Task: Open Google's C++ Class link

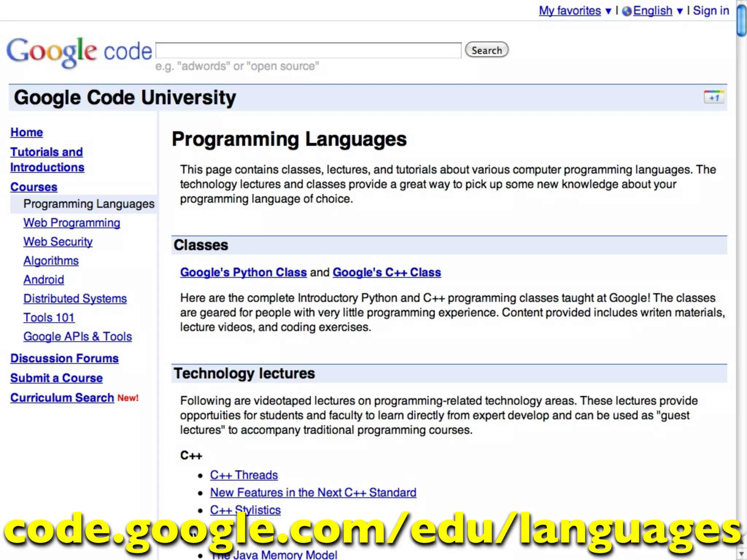Action: [387, 272]
